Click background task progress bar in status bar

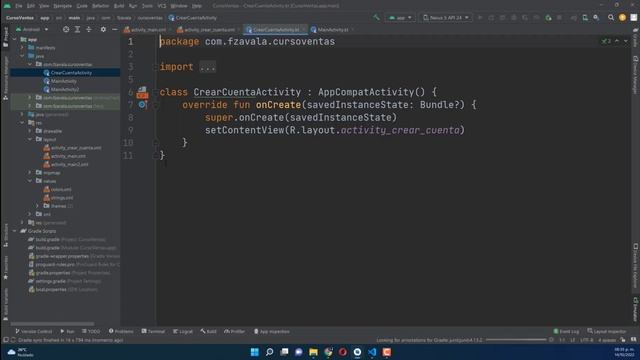click(516, 340)
